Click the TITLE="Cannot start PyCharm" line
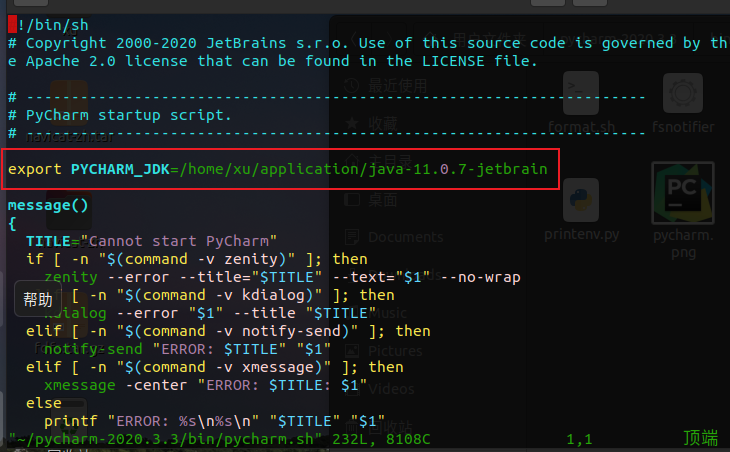730x452 pixels. [151, 241]
